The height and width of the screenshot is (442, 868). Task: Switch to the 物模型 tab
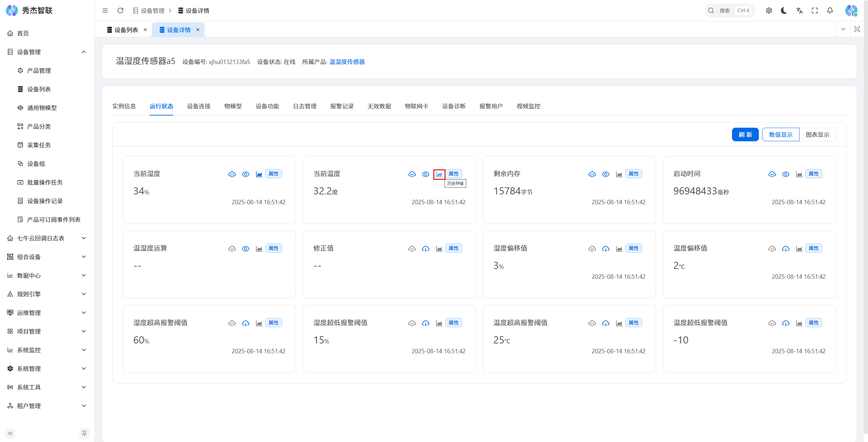(233, 106)
